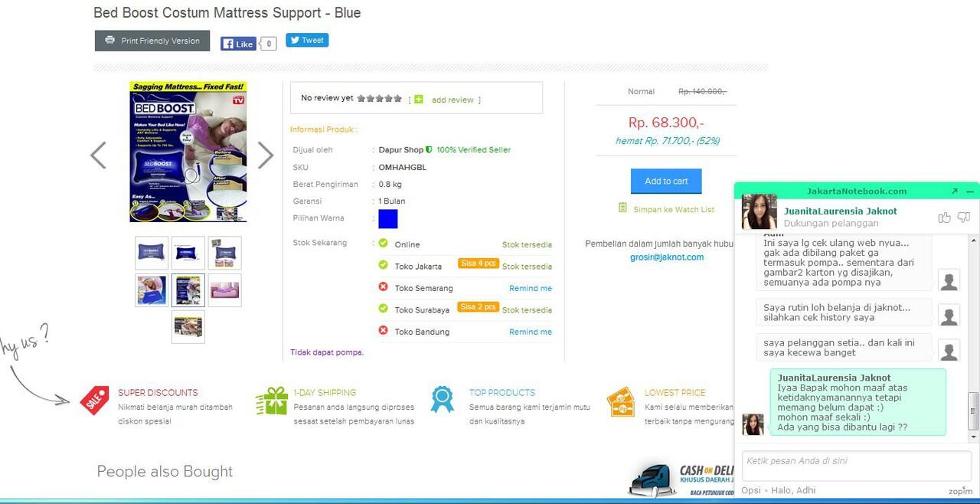Pop out the JakartaNotebook chat window
Screen dimensions: 980x504
[954, 191]
